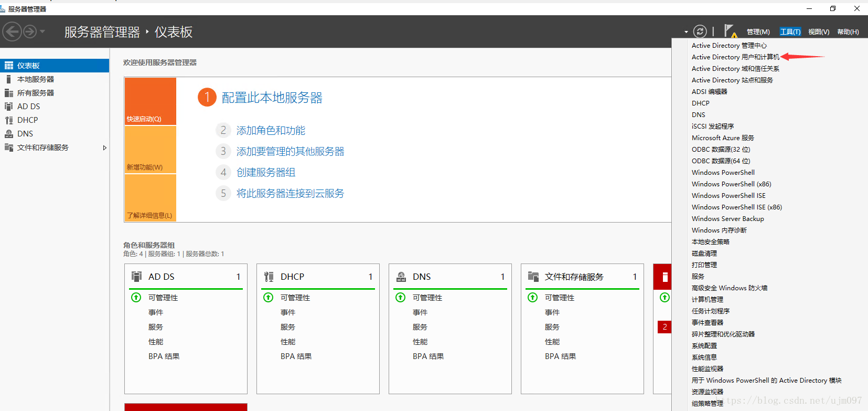Click the green status icon in DHCP tile
Image resolution: width=868 pixels, height=411 pixels.
coord(269,298)
